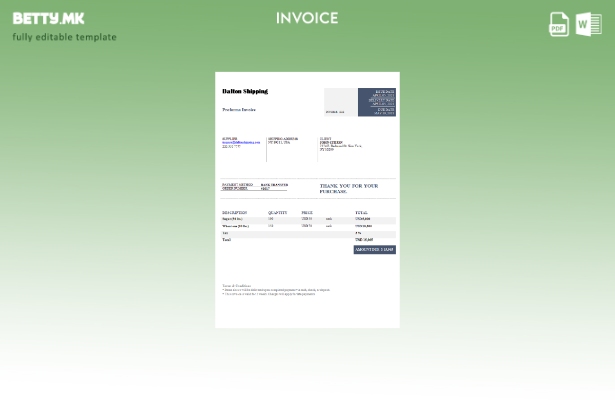
Task: Click the Client section heading
Action: [x=325, y=139]
